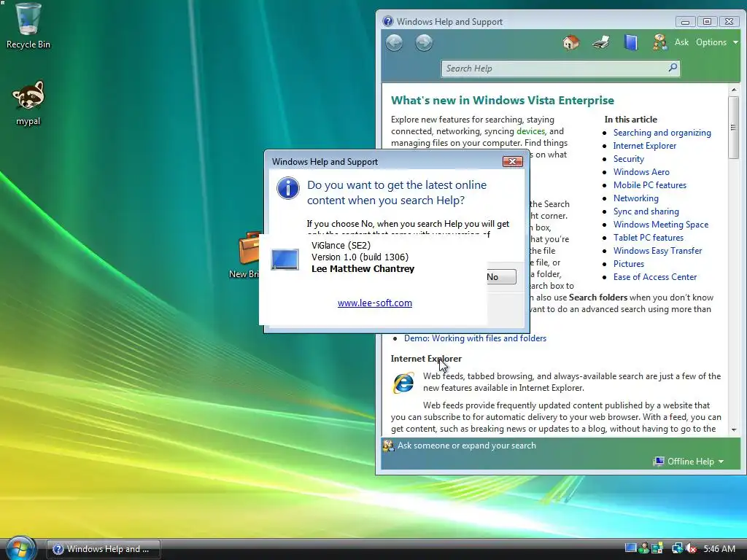This screenshot has height=560, width=747.
Task: Jump to Pictures section
Action: coord(628,264)
